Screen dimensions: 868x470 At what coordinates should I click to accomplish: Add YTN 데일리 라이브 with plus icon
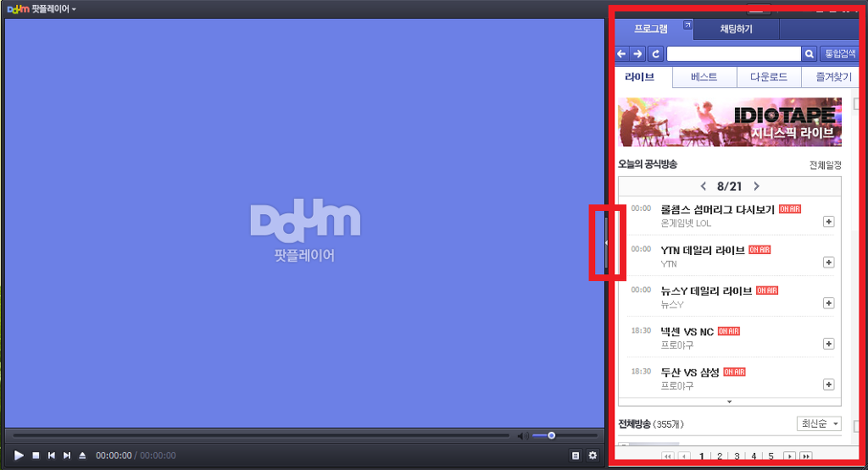point(829,262)
